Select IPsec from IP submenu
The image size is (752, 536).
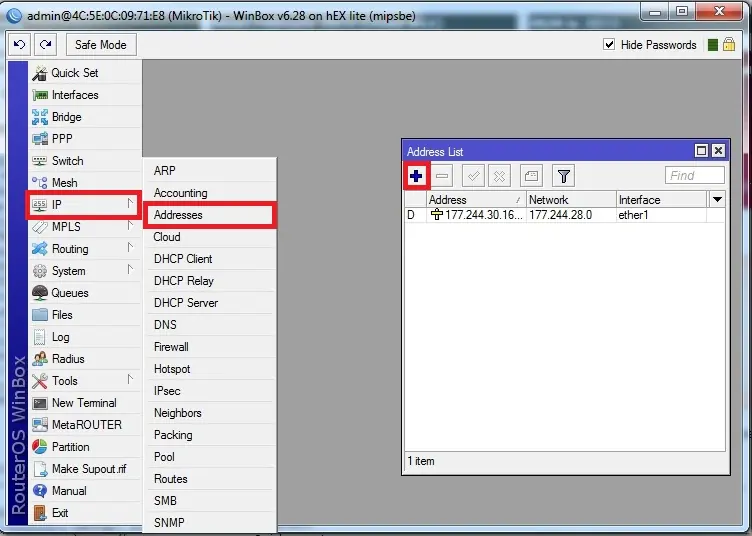coord(210,391)
